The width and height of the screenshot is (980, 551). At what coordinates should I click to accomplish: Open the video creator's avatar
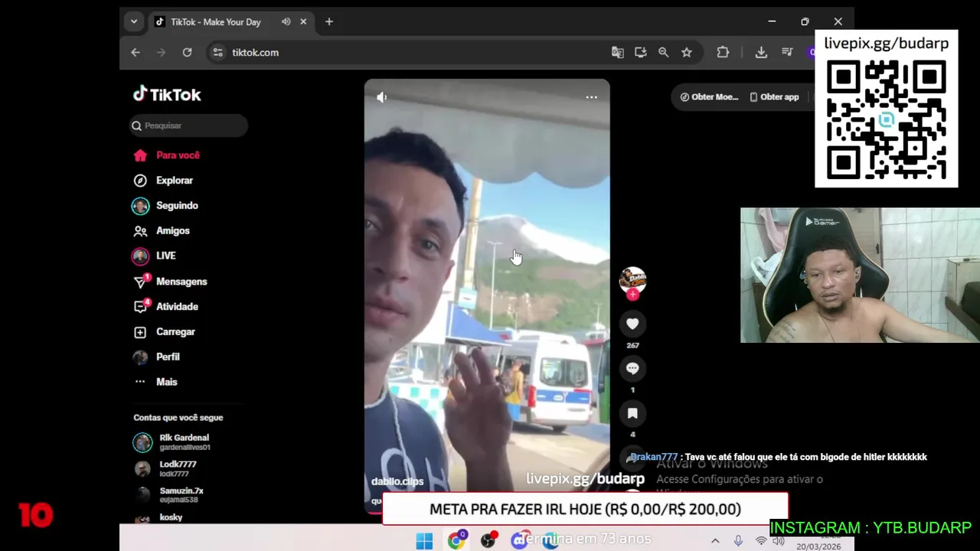(632, 279)
